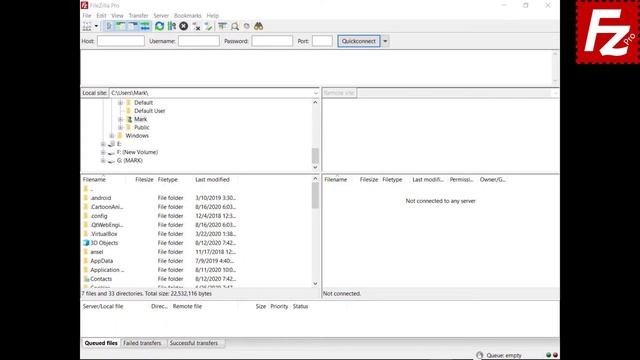Expand the G: (MARK) tree node
Image resolution: width=640 pixels, height=360 pixels.
click(x=103, y=160)
